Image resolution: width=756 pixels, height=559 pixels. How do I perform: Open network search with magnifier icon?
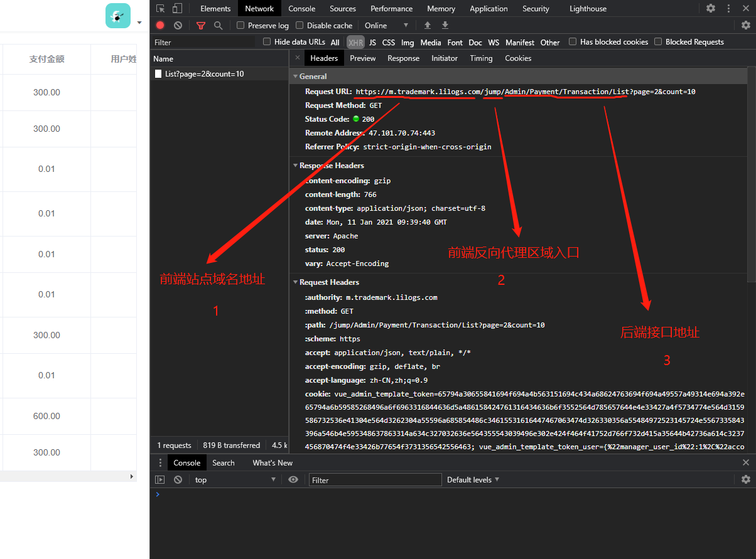click(x=218, y=25)
